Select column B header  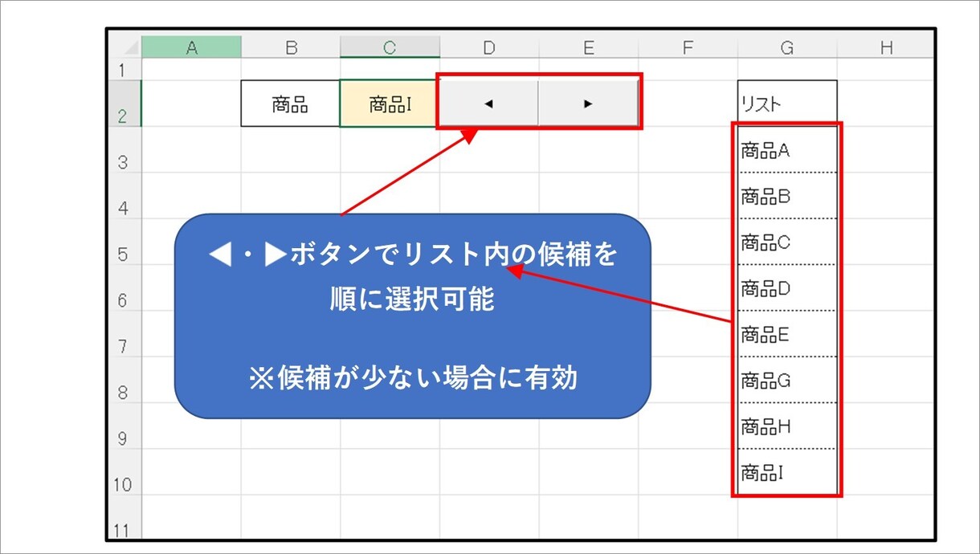point(291,47)
